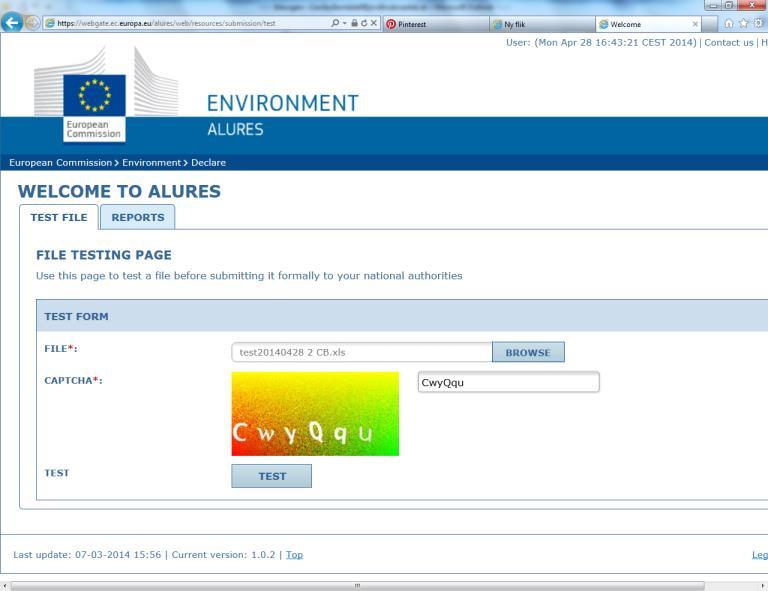Click the Contact us link

pos(728,43)
